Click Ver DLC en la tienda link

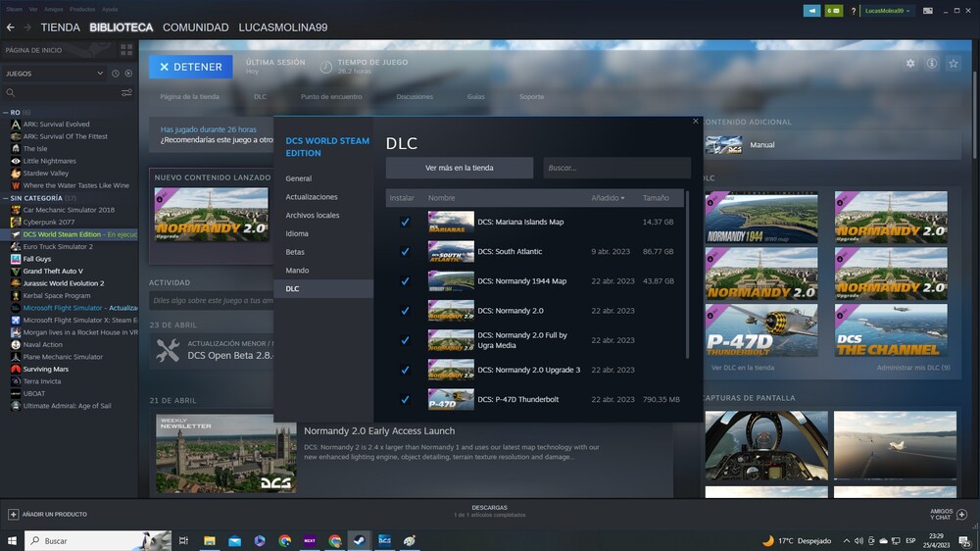tap(743, 368)
